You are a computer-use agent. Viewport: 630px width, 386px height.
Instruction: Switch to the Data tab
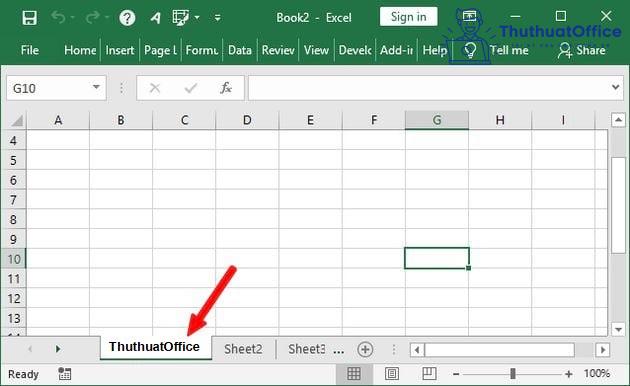(240, 50)
